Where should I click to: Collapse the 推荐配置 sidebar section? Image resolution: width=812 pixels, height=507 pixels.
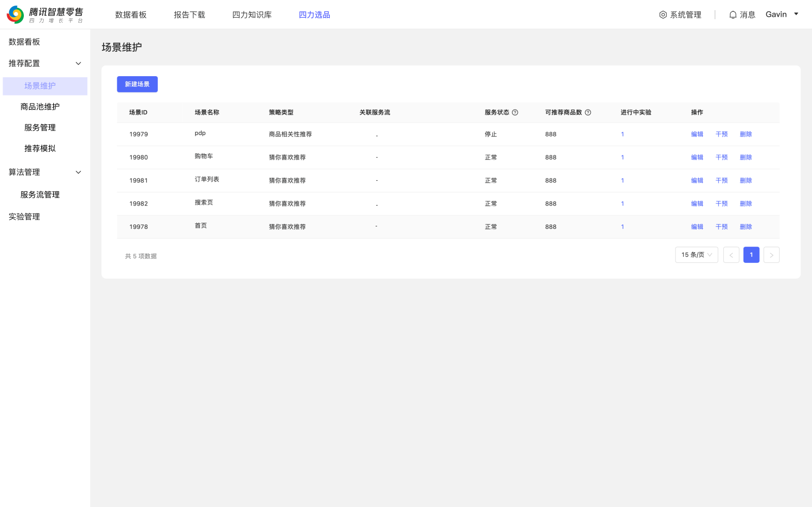click(78, 63)
